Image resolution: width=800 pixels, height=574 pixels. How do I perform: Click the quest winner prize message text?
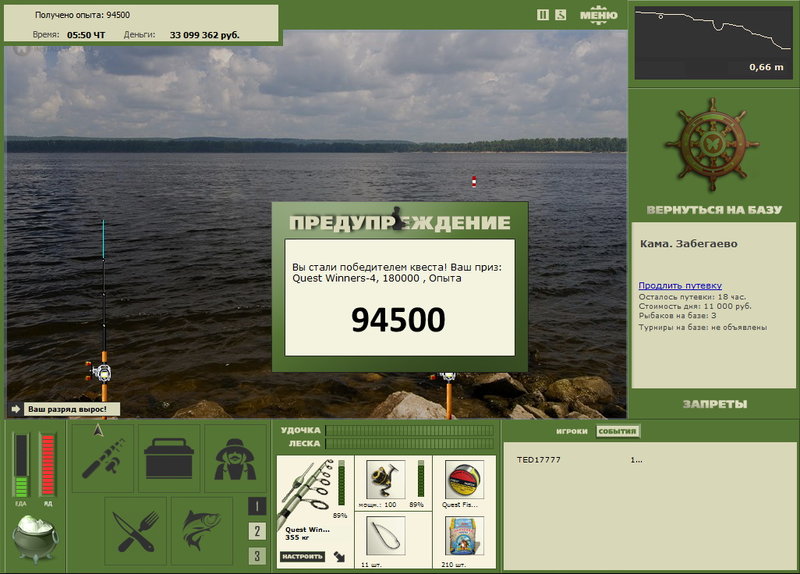click(397, 272)
